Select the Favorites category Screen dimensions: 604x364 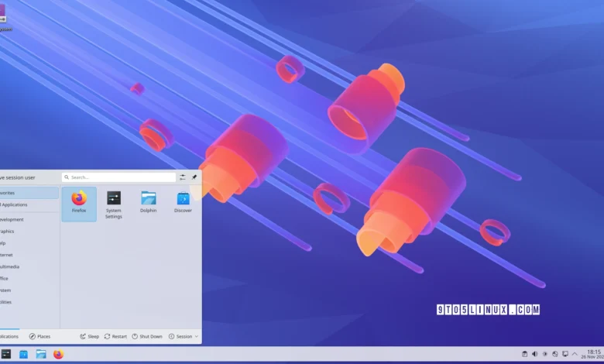[x=29, y=193]
